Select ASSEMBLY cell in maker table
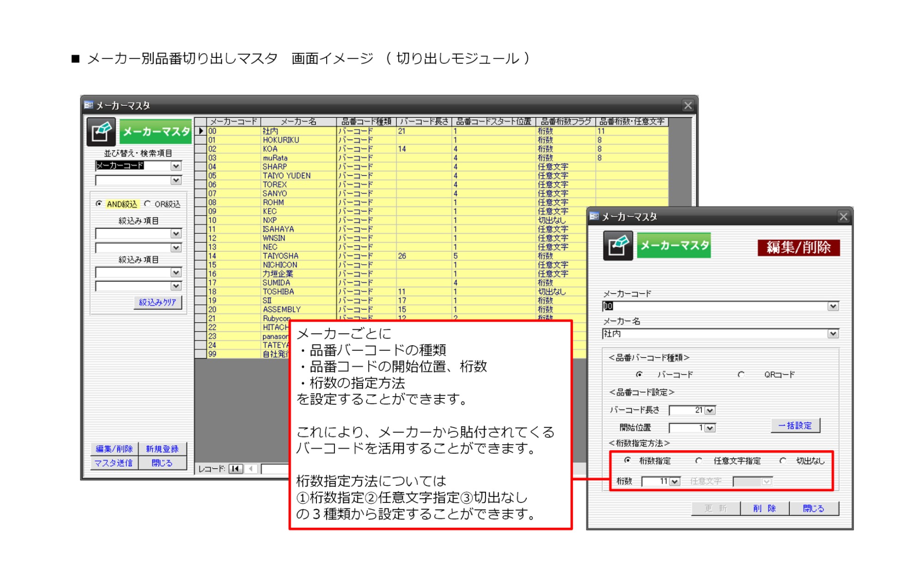This screenshot has height=574, width=924. 299,310
